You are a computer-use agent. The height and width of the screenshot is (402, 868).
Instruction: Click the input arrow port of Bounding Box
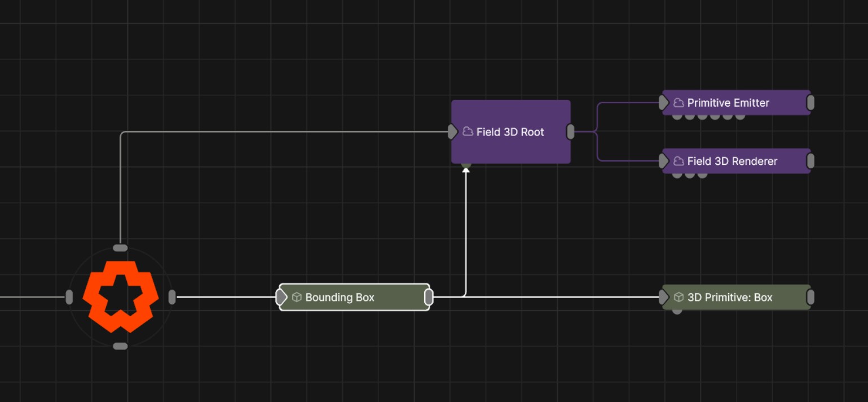(x=281, y=297)
